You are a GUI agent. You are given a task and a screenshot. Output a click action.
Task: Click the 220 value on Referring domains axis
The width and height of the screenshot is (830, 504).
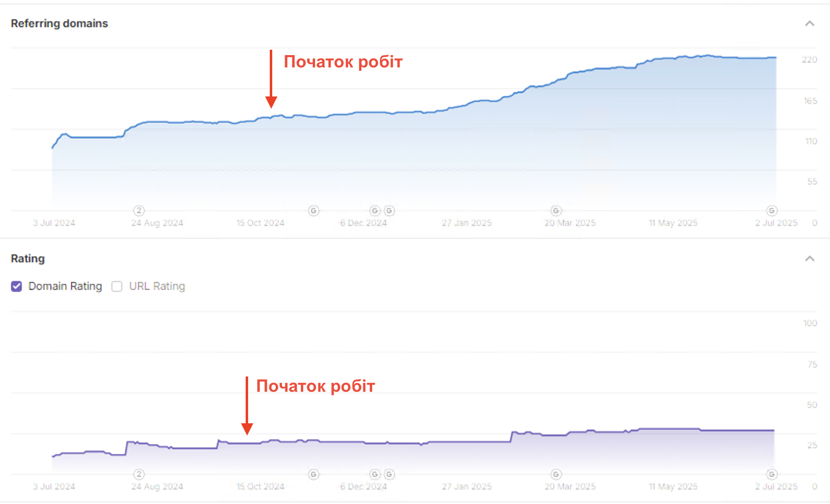(809, 60)
